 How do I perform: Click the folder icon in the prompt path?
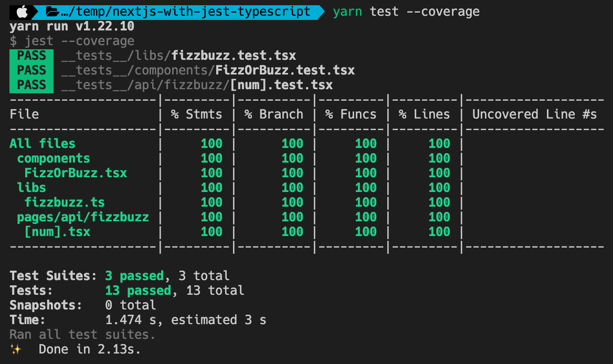(x=52, y=12)
